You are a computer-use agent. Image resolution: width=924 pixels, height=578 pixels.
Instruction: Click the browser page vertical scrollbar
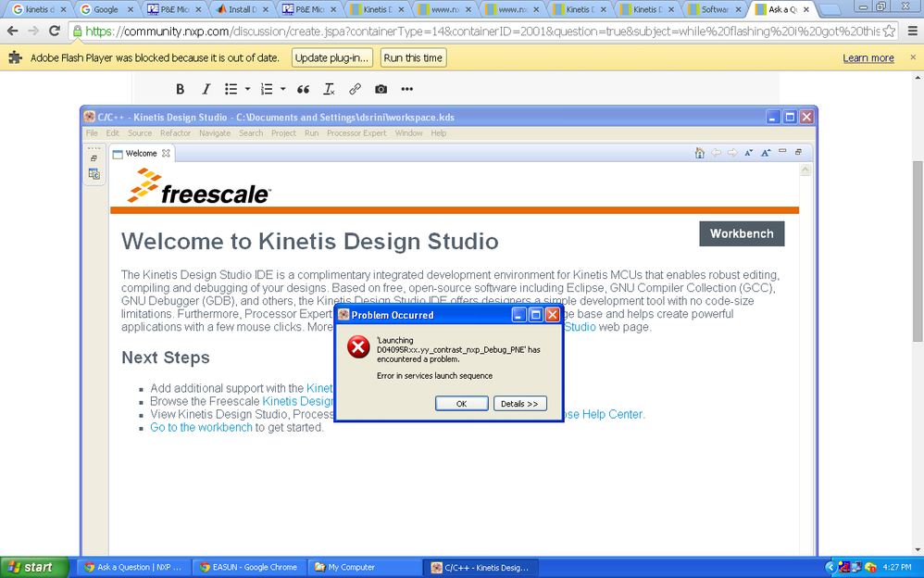(918, 251)
